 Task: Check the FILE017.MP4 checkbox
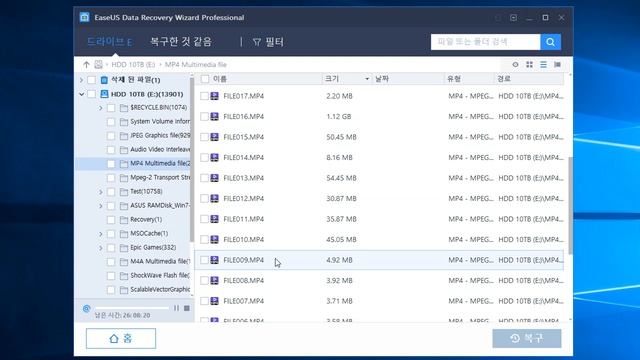point(204,96)
